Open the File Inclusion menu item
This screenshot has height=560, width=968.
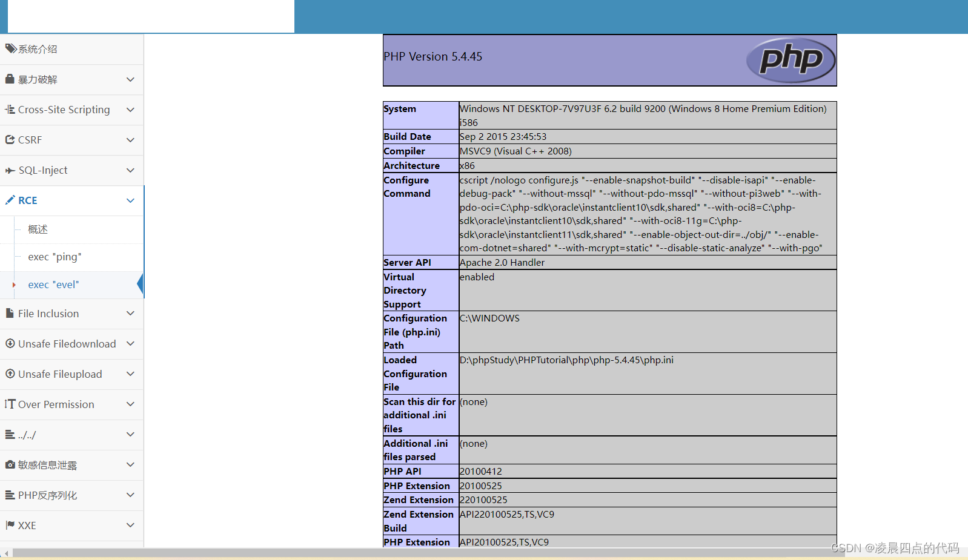click(x=71, y=314)
